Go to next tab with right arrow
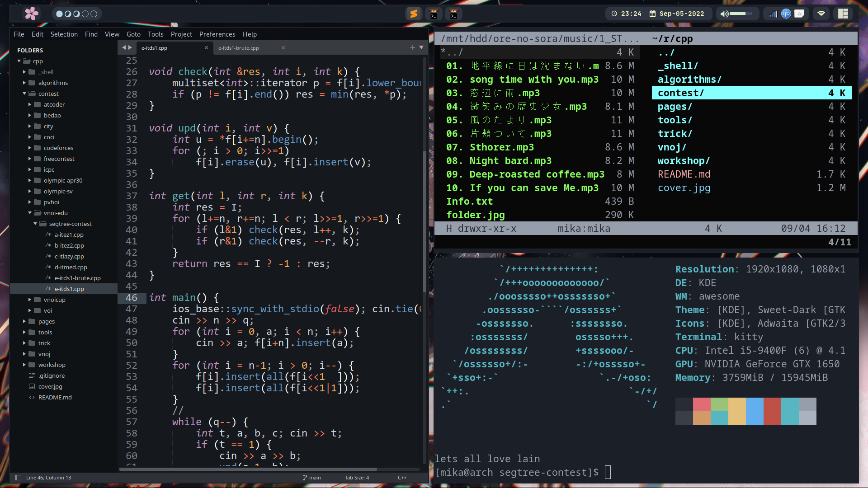The image size is (868, 488). coord(130,47)
